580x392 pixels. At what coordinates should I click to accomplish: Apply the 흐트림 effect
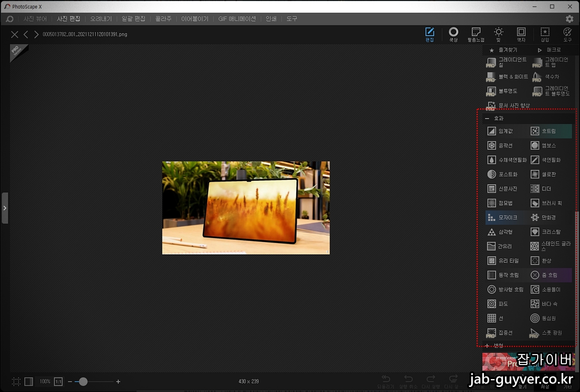[550, 131]
